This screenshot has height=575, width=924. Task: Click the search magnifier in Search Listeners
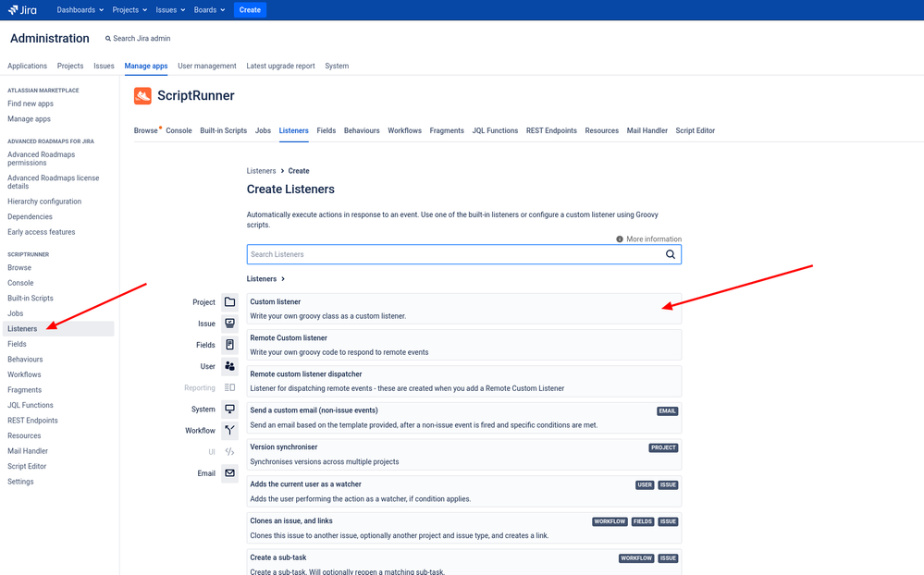coord(671,254)
